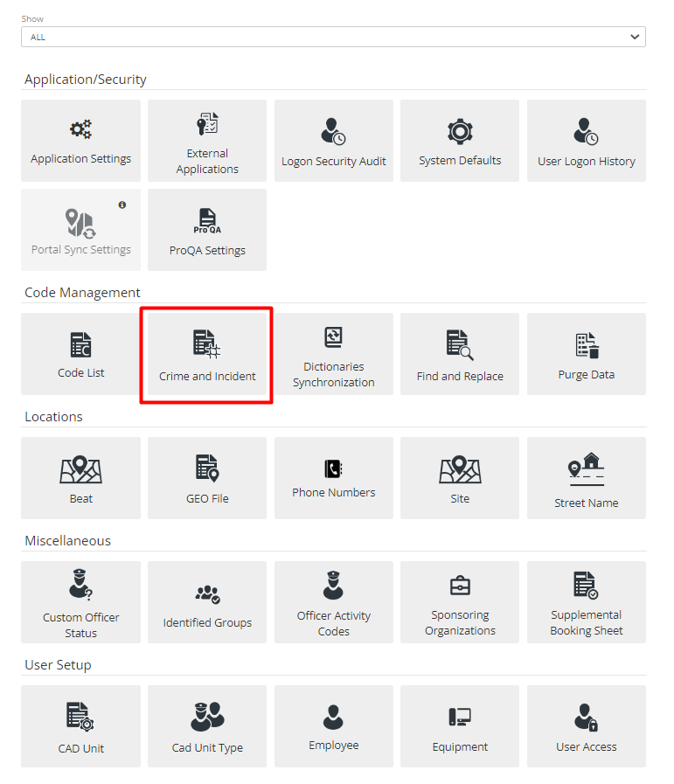The height and width of the screenshot is (784, 674).
Task: Open Cad Unit Type tile
Action: coord(207,726)
